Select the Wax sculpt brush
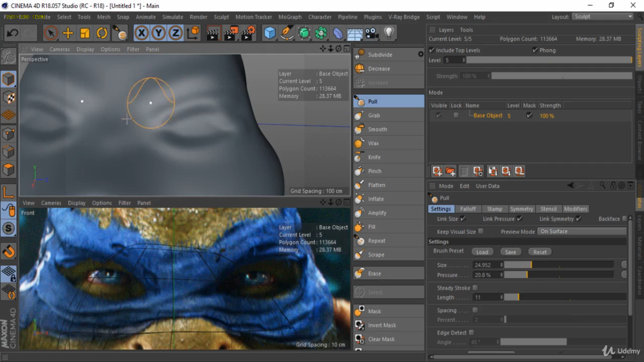The image size is (644, 362). click(x=388, y=143)
